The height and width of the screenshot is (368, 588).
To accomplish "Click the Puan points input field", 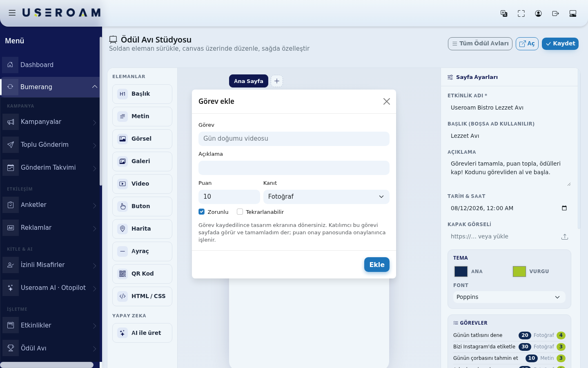I will click(229, 197).
